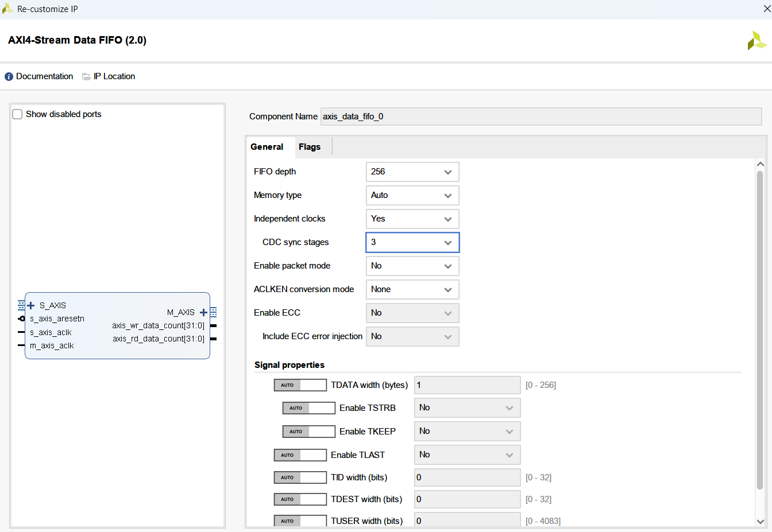Open the Independent clocks dropdown
Image resolution: width=772 pixels, height=532 pixels.
point(412,219)
